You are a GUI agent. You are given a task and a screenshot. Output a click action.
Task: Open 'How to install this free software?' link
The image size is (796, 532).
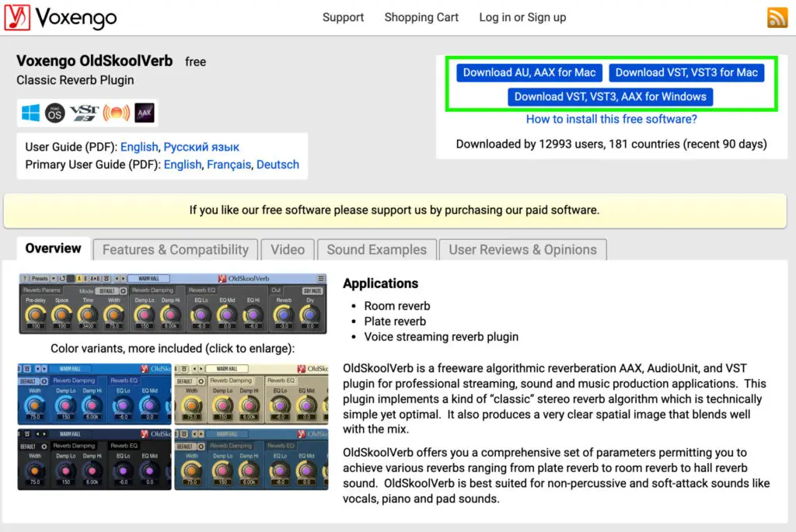tap(611, 119)
